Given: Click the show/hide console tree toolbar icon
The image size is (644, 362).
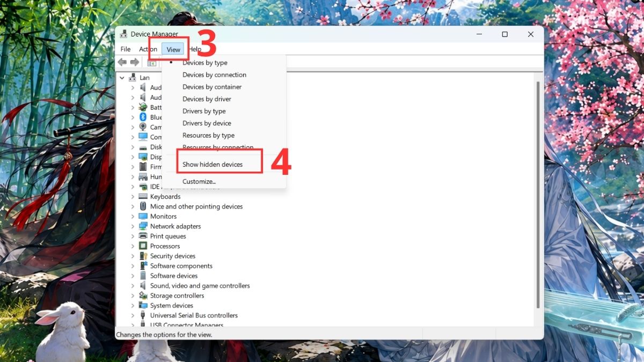Looking at the screenshot, I should point(152,62).
